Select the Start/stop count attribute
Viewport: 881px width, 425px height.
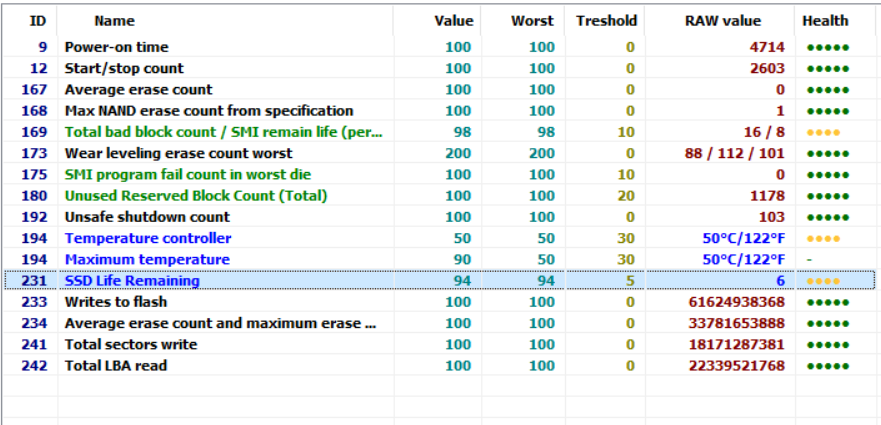124,68
